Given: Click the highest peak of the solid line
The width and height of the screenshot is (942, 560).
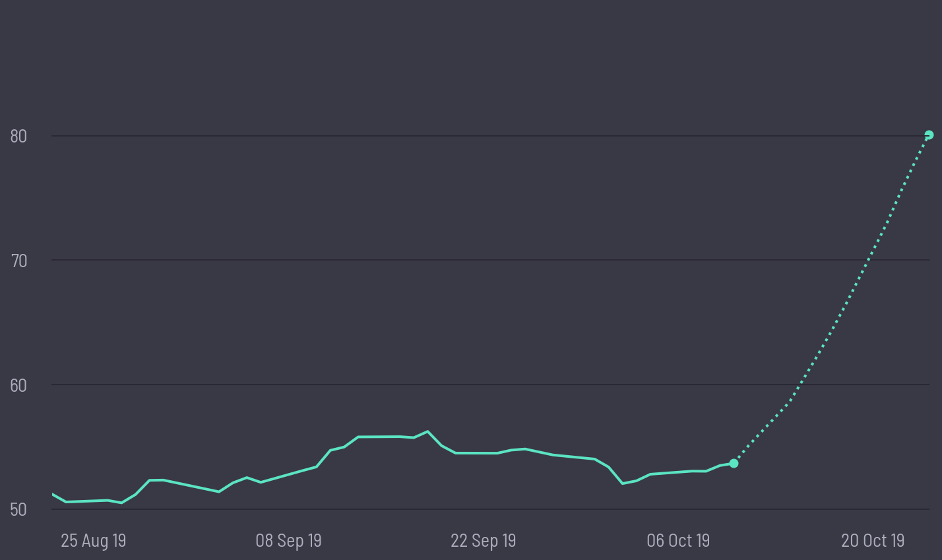Looking at the screenshot, I should pyautogui.click(x=427, y=431).
